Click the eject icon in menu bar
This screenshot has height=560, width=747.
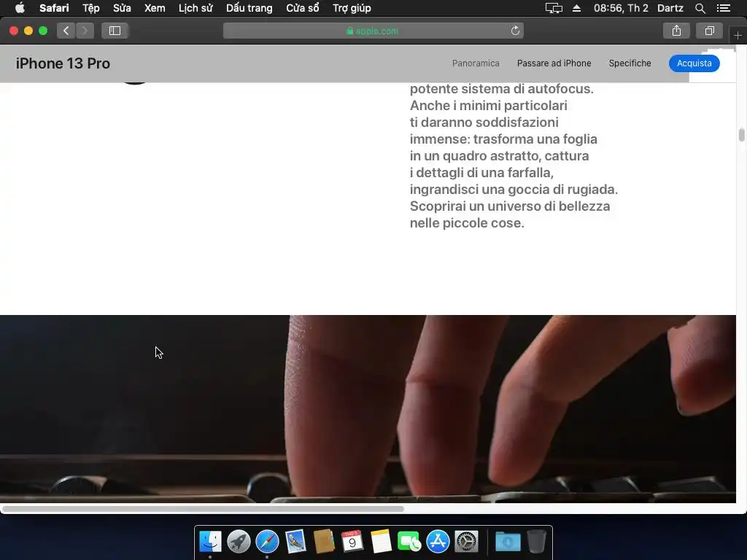click(576, 8)
